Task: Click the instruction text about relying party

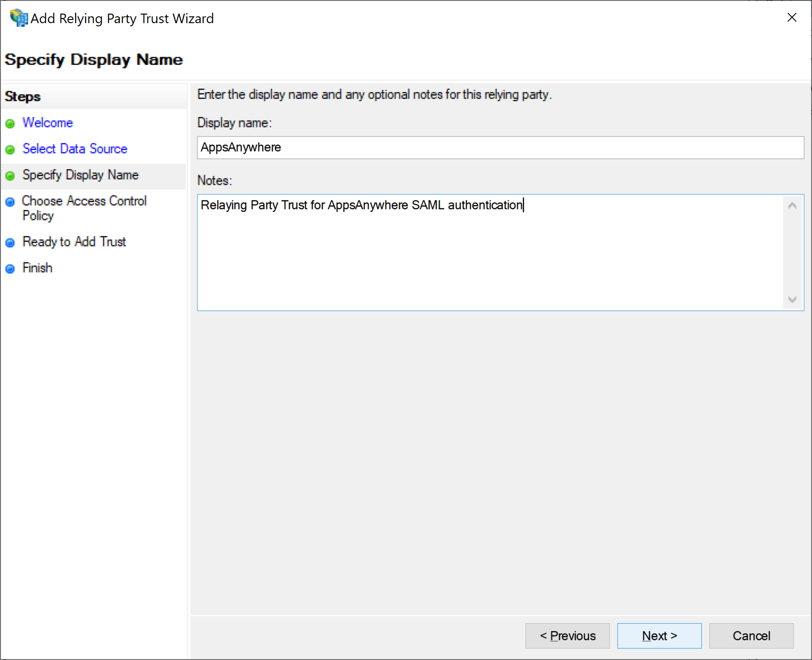Action: pos(374,94)
